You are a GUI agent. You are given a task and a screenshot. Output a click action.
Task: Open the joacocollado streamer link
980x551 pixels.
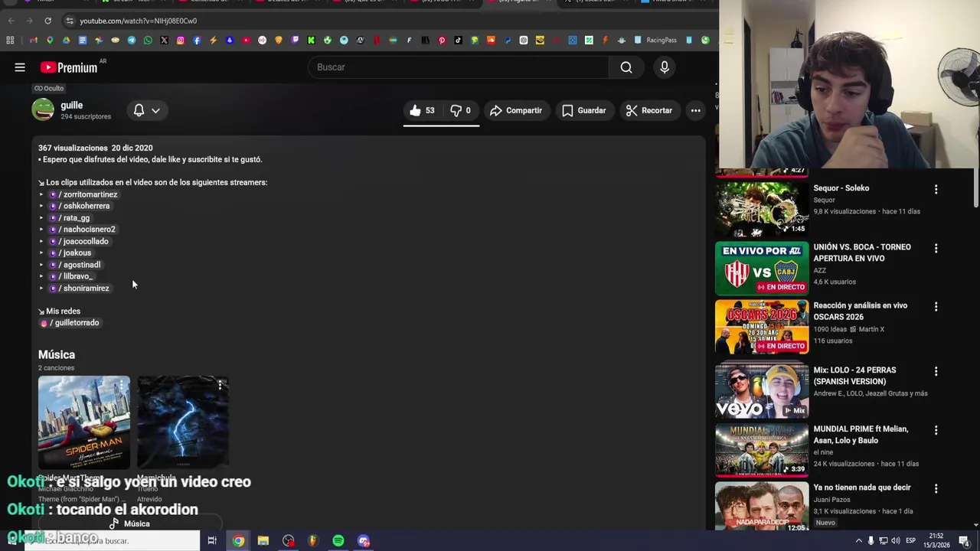coord(79,241)
